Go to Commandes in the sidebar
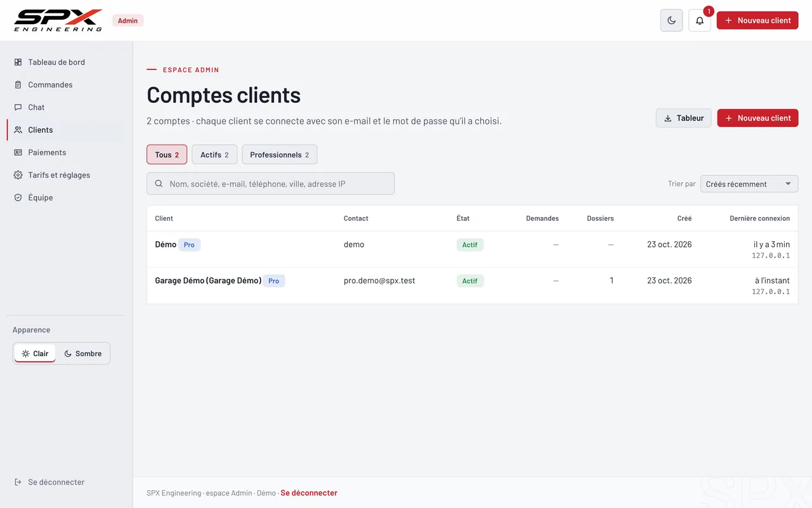Viewport: 812px width, 508px height. 66,85
